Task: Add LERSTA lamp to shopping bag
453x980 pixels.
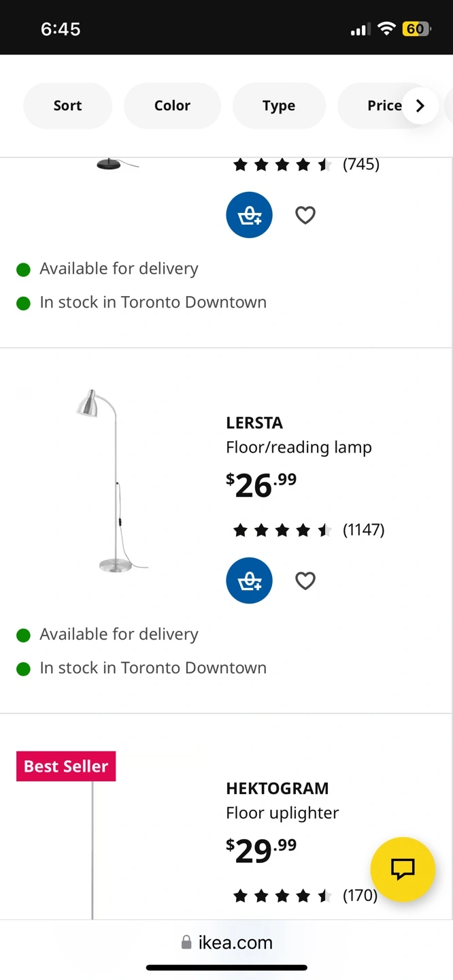Action: (249, 581)
